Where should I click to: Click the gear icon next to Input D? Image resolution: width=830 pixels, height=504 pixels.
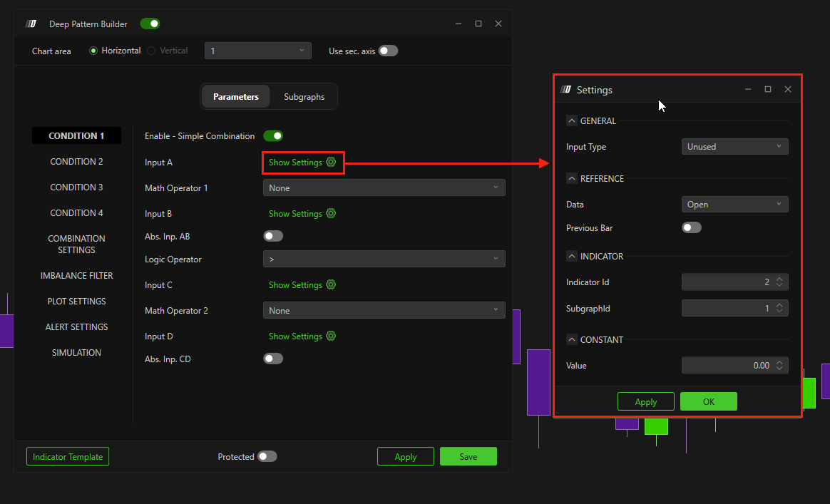331,336
